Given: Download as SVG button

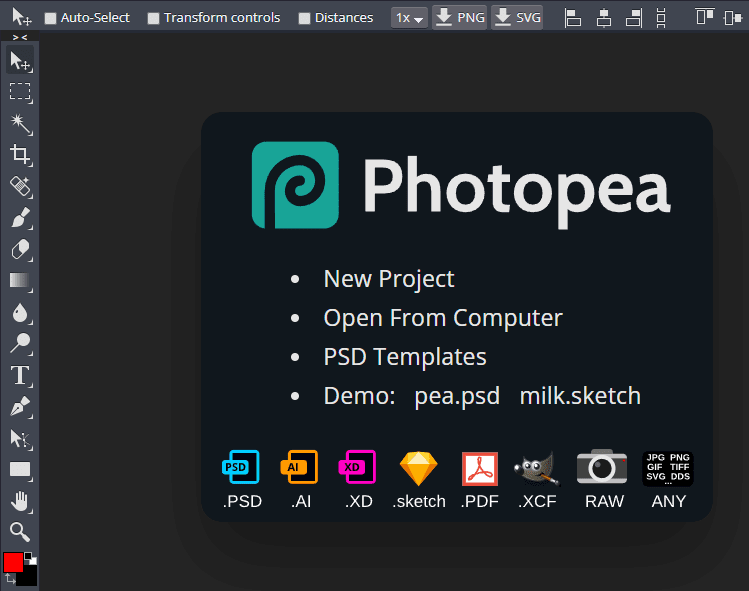Looking at the screenshot, I should point(517,18).
